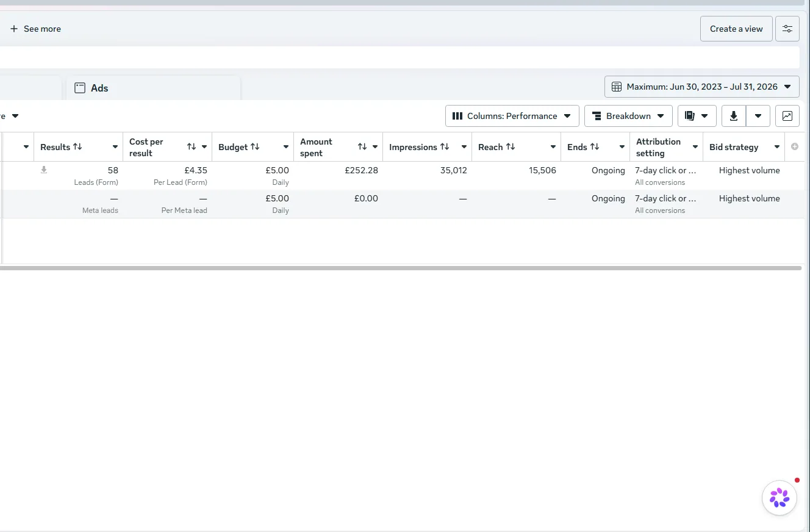Click the £4.35 cost per result

pyautogui.click(x=196, y=170)
